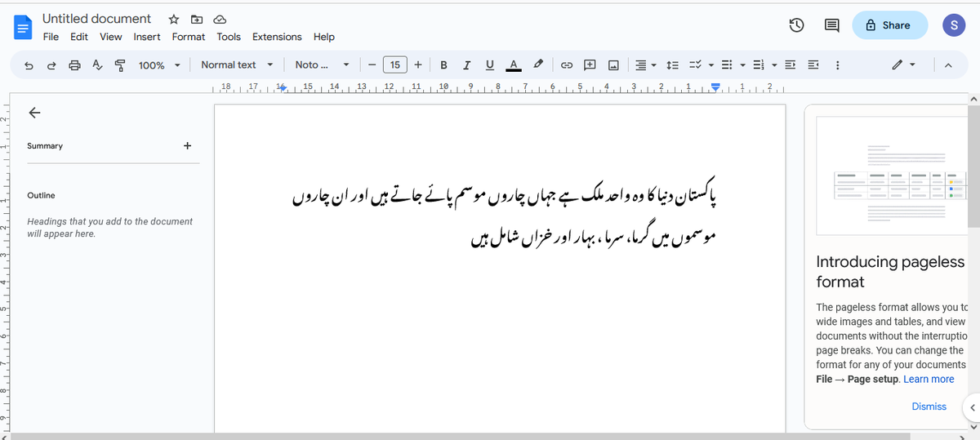Toggle bold formatting
This screenshot has height=440, width=980.
click(x=443, y=65)
